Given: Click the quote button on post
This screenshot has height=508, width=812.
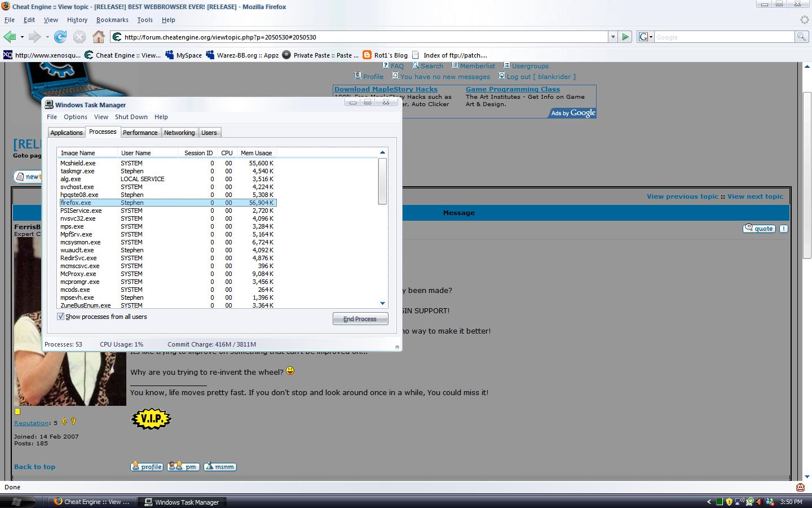Looking at the screenshot, I should (x=759, y=229).
